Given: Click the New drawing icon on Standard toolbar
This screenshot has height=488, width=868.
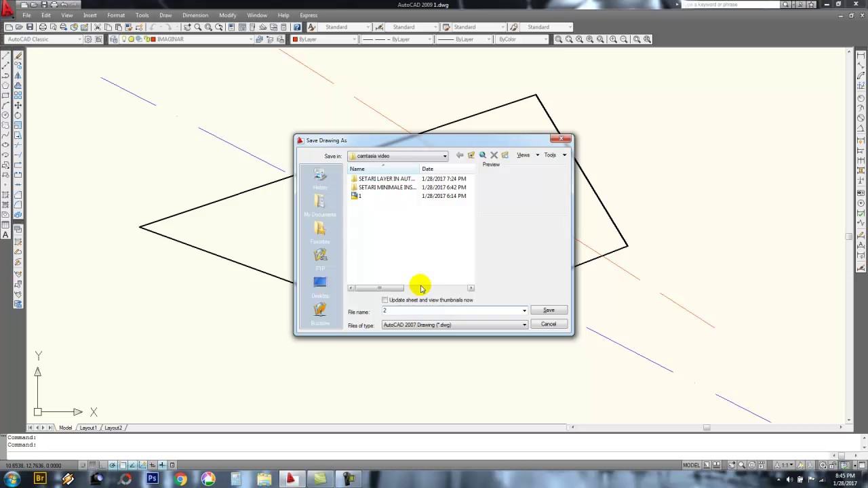Looking at the screenshot, I should click(9, 27).
